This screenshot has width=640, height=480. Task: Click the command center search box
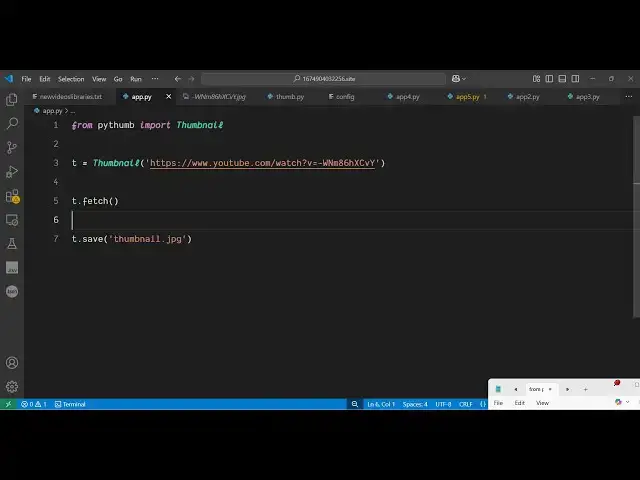pyautogui.click(x=323, y=79)
